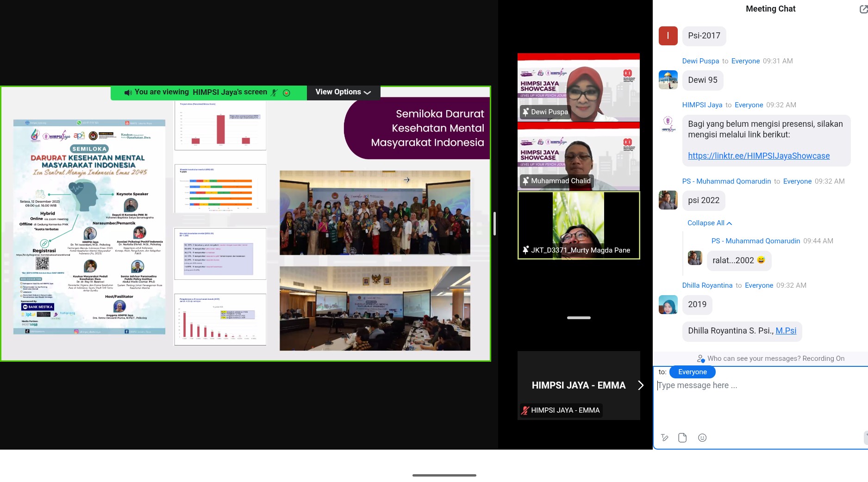868x482 pixels.
Task: Click the video panel handle below the tiles
Action: [579, 318]
